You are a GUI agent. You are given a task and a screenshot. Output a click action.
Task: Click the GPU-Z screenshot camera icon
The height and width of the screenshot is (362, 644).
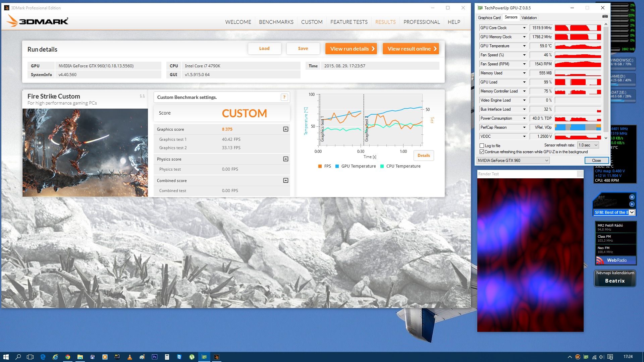[605, 16]
